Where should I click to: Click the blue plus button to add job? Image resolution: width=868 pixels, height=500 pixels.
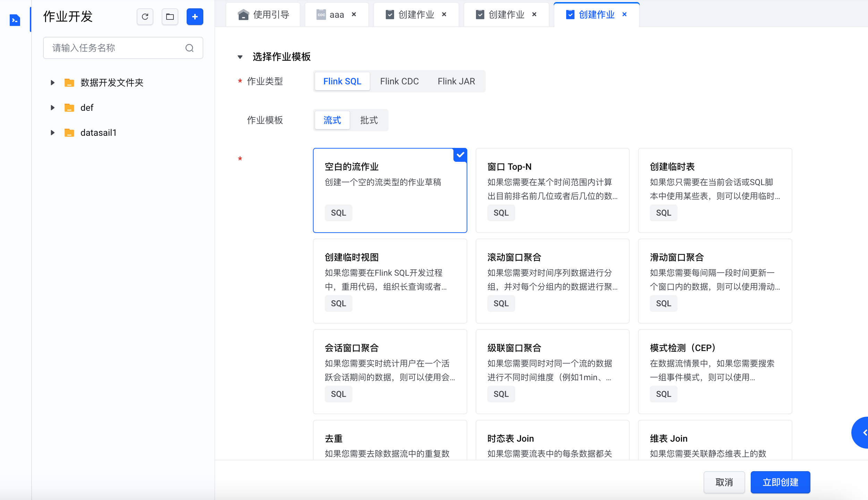tap(195, 17)
